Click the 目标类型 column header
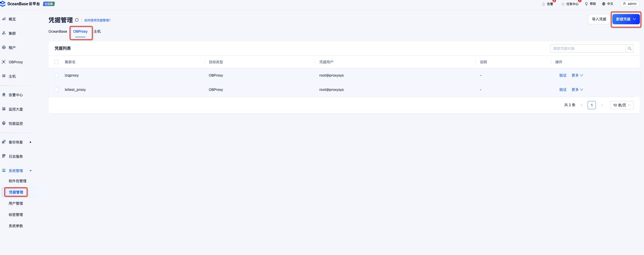Screen dimensions: 644x255 216,62
